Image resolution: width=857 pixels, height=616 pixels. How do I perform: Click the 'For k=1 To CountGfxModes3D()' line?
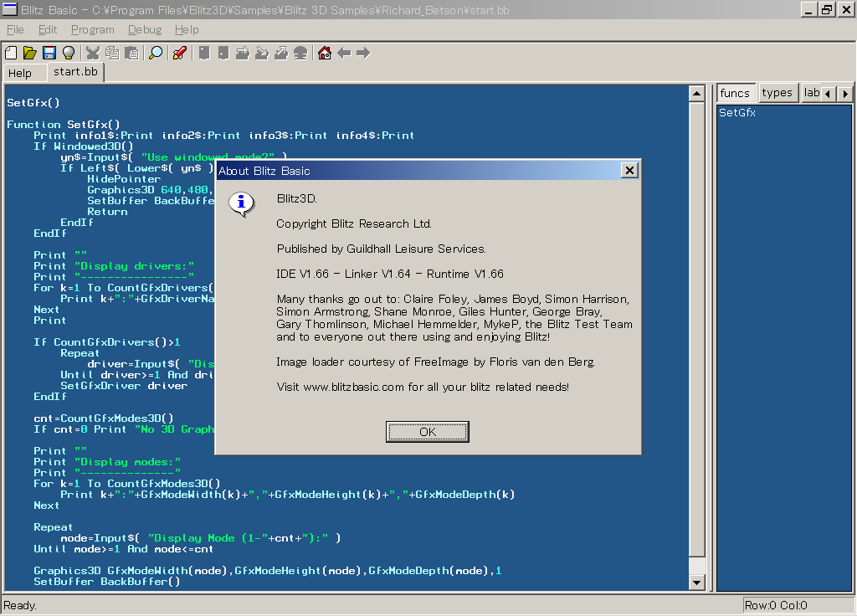[x=127, y=484]
